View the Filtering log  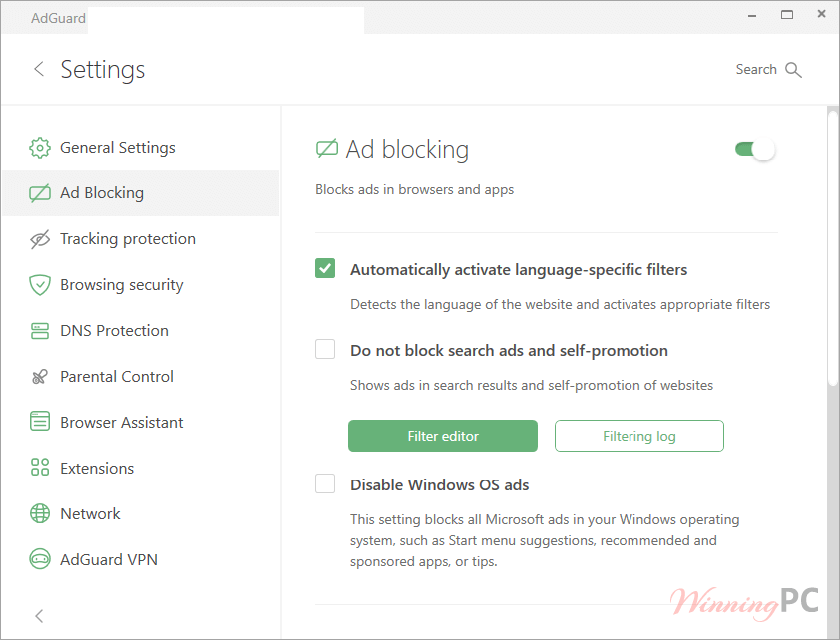click(x=639, y=436)
